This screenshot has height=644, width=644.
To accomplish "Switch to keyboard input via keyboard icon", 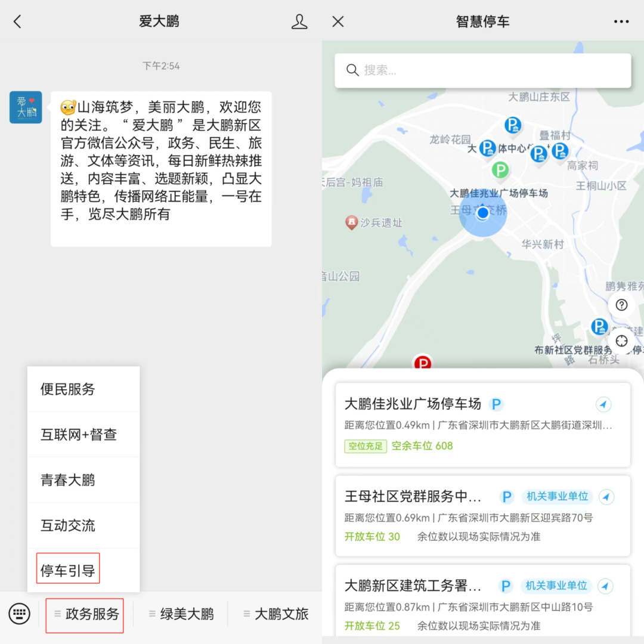I will 20,614.
